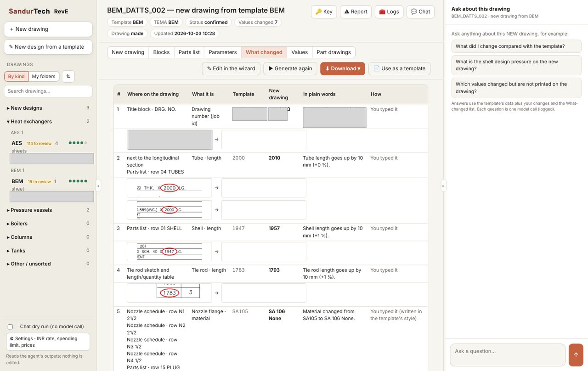588x371 pixels.
Task: Open the Report warning button
Action: (356, 11)
